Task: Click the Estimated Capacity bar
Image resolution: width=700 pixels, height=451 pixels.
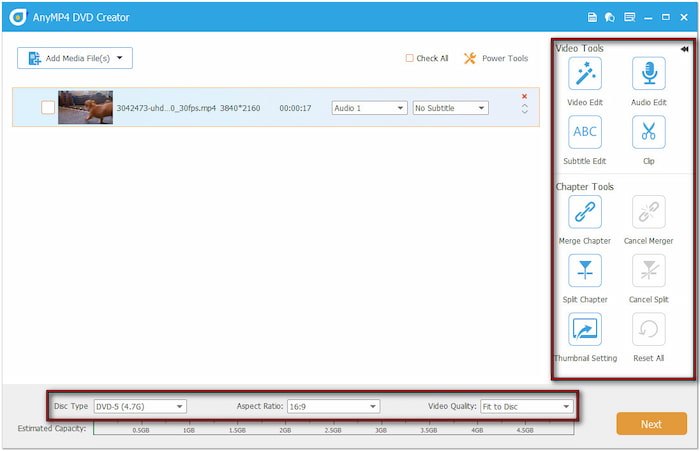Action: point(333,428)
